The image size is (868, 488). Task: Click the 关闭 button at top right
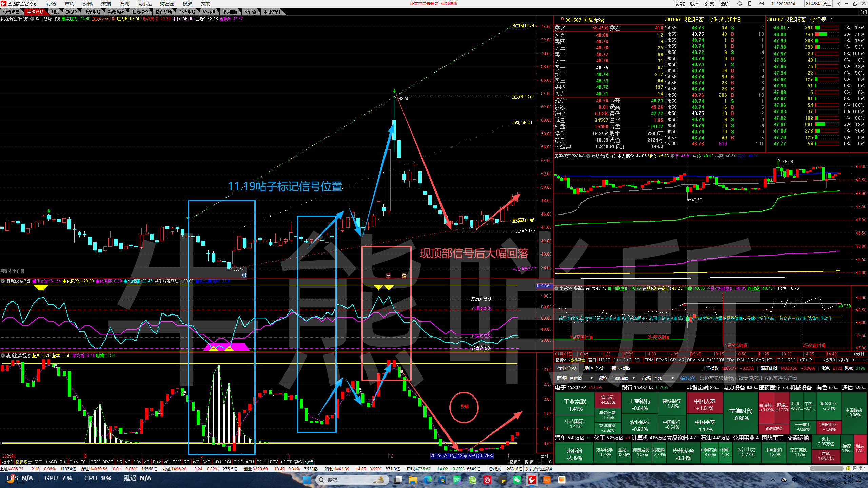[862, 12]
